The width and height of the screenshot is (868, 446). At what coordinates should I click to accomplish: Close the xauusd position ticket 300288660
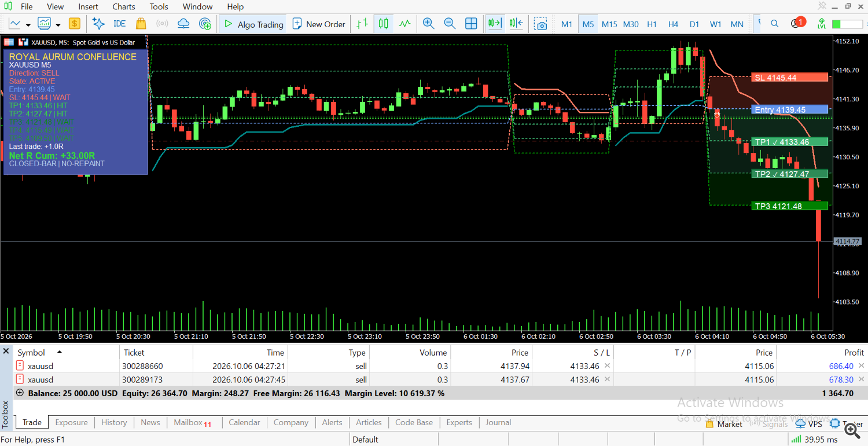[x=861, y=365]
